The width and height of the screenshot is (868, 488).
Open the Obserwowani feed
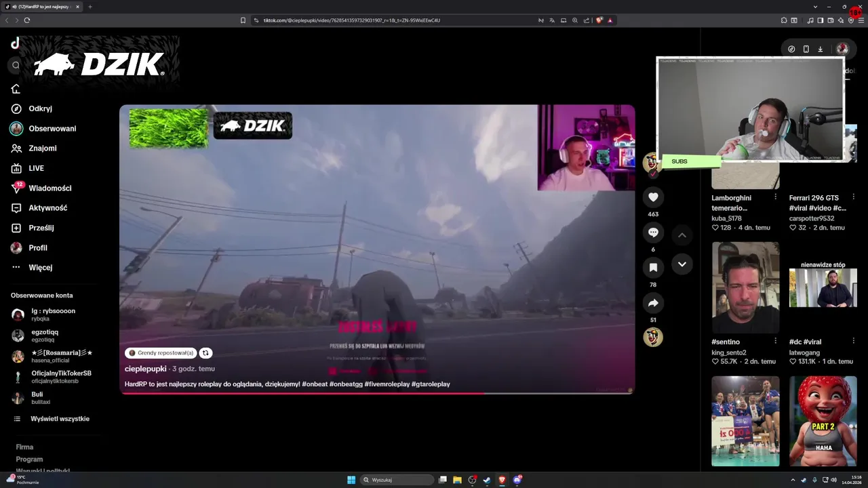[43, 128]
